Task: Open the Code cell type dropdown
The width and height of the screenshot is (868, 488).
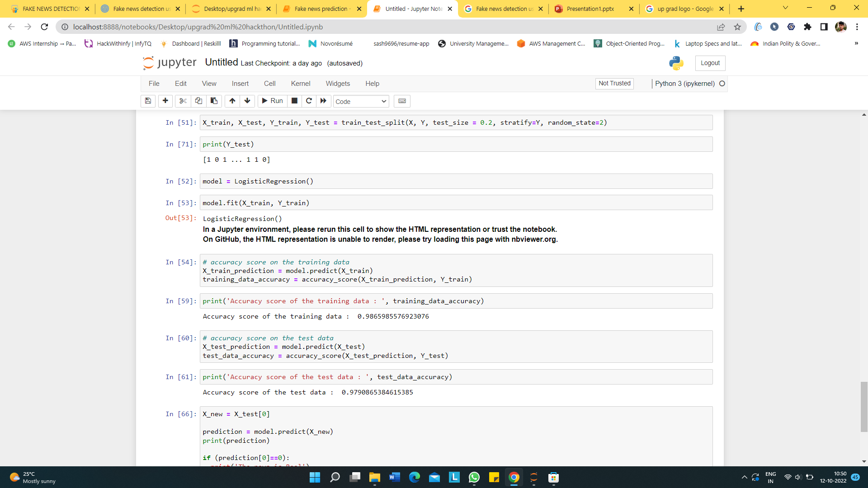Action: coord(360,101)
